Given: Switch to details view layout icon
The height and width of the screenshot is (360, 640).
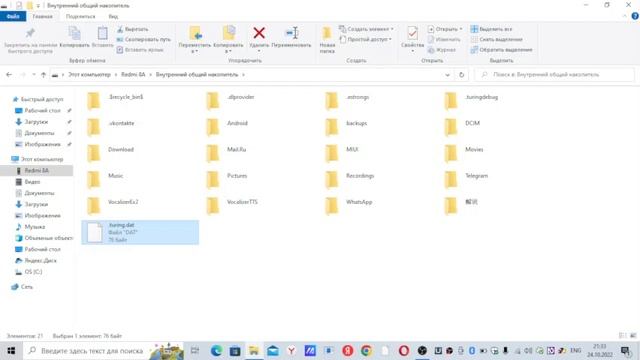Looking at the screenshot, I should pos(622,336).
